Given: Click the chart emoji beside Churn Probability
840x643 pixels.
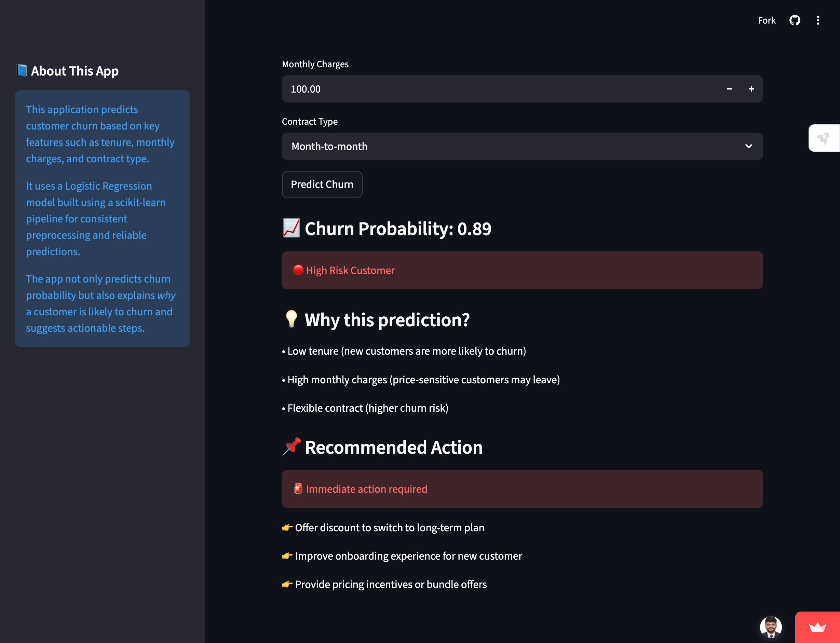Looking at the screenshot, I should tap(291, 228).
